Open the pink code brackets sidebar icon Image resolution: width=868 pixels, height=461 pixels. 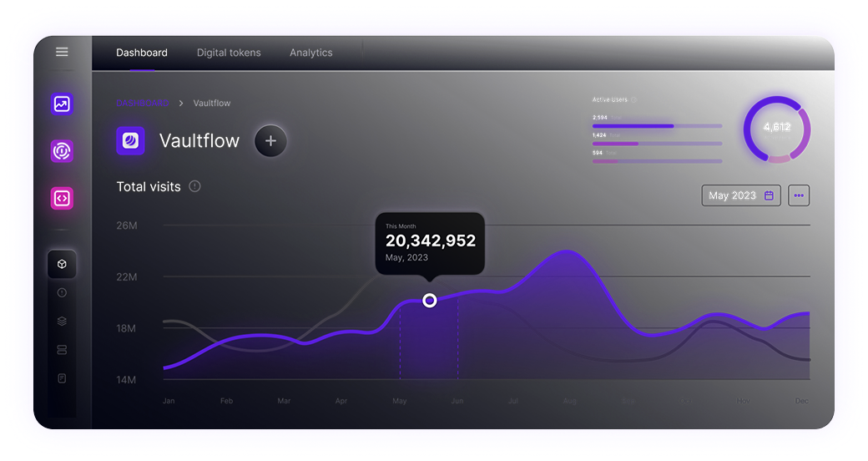pyautogui.click(x=62, y=198)
